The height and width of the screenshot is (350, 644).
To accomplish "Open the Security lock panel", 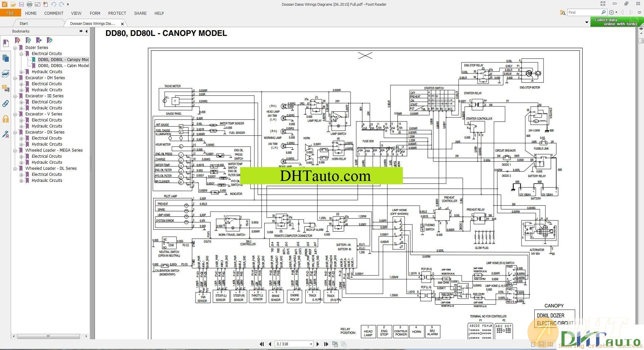I will click(x=5, y=119).
